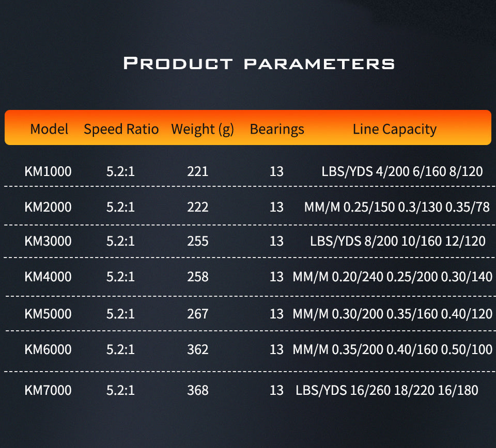
Task: Select the KM1000 model cell
Action: (x=48, y=171)
